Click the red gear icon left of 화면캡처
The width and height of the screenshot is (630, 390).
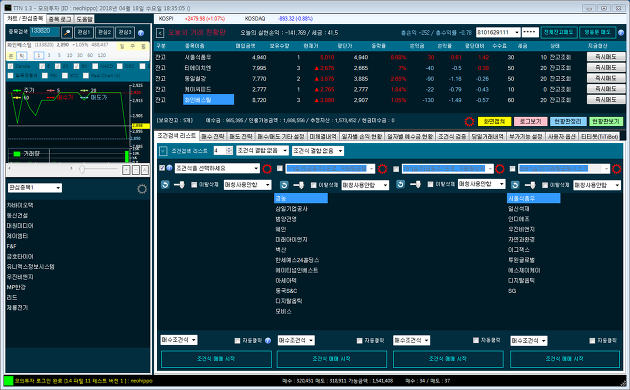tap(469, 121)
